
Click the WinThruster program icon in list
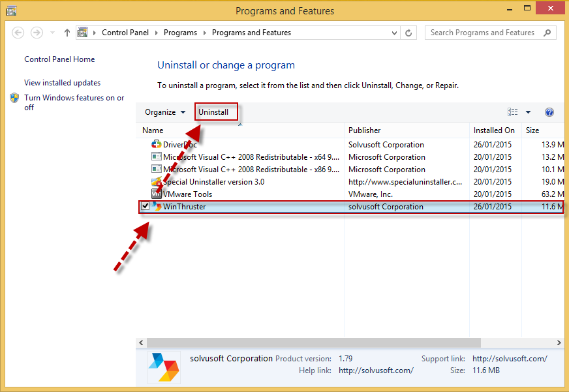click(x=157, y=206)
